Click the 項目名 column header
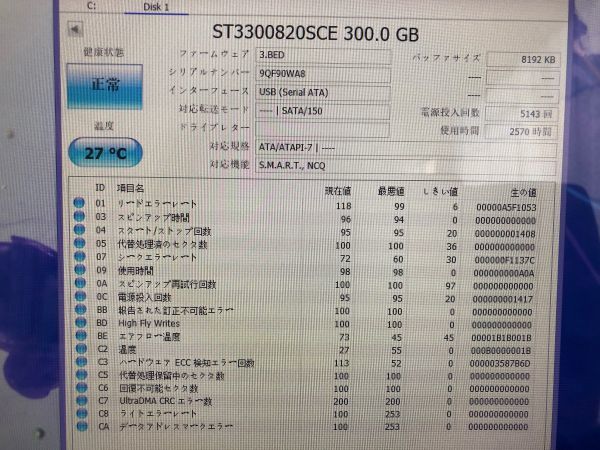The height and width of the screenshot is (450, 600). pyautogui.click(x=130, y=188)
